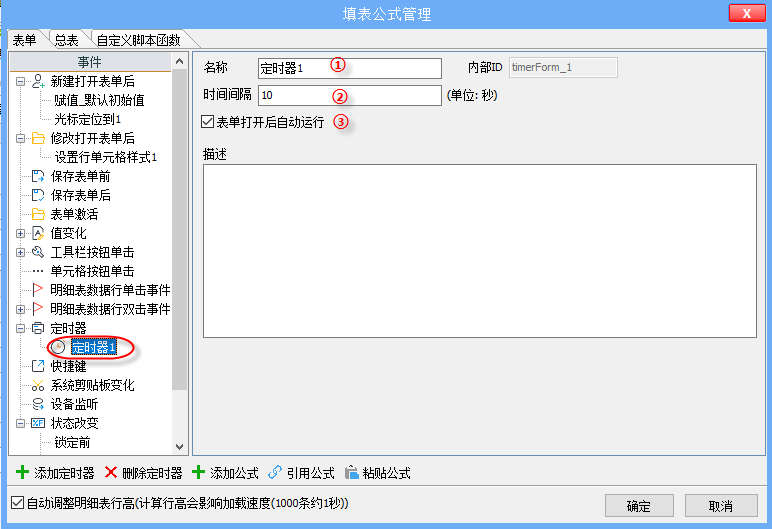
Task: Click the 事件 column header
Action: pyautogui.click(x=90, y=62)
